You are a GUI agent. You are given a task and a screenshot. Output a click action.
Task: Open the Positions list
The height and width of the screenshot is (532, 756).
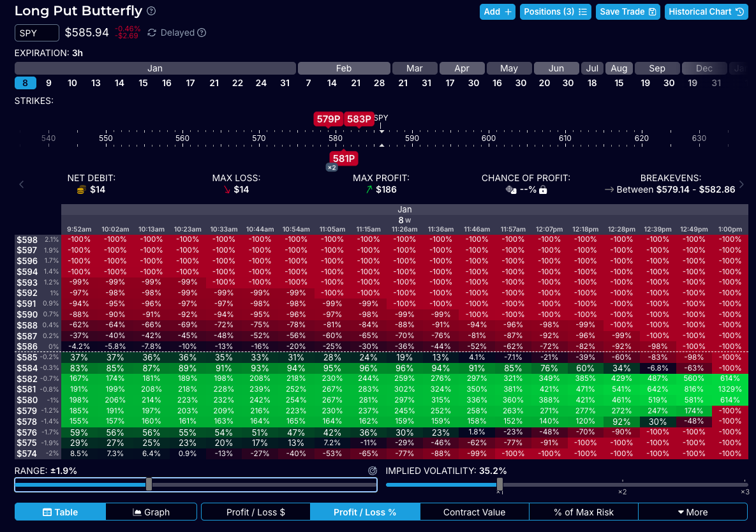(555, 11)
